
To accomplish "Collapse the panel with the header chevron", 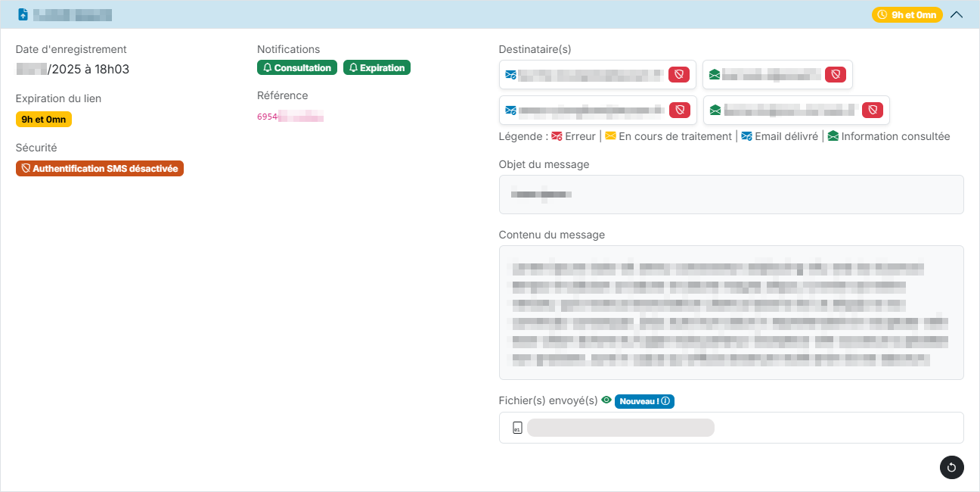I will [957, 14].
